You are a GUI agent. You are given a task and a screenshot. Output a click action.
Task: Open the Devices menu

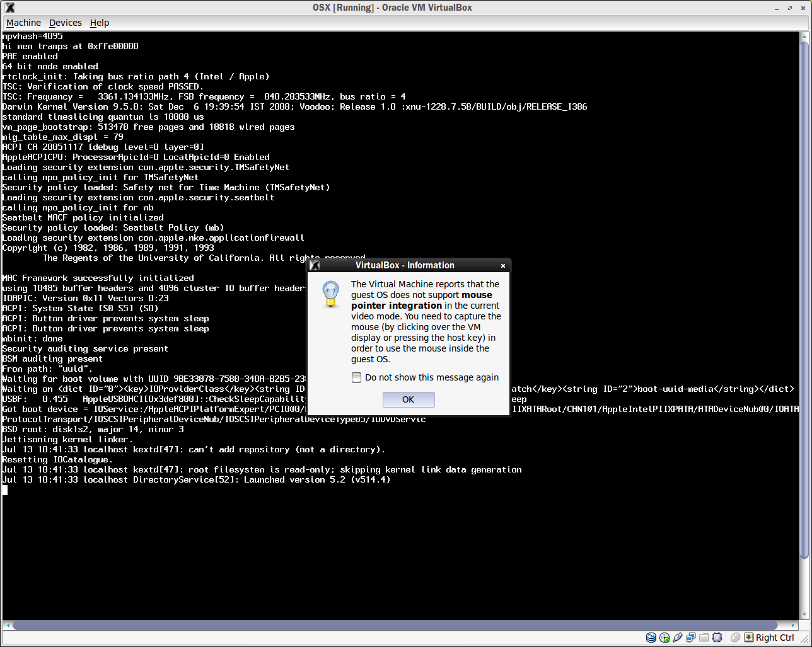[66, 23]
